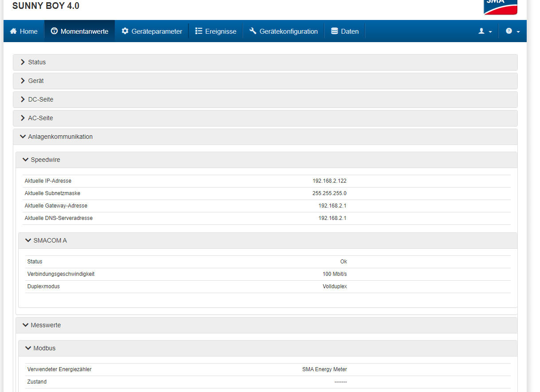Open the Ereignisse tab label
The image size is (540, 392).
pyautogui.click(x=221, y=31)
